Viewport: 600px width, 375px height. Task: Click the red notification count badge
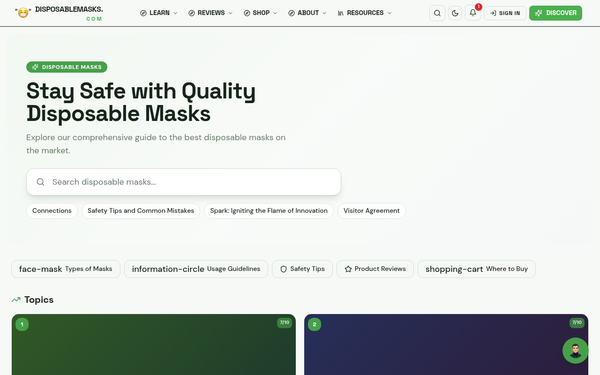point(478,7)
